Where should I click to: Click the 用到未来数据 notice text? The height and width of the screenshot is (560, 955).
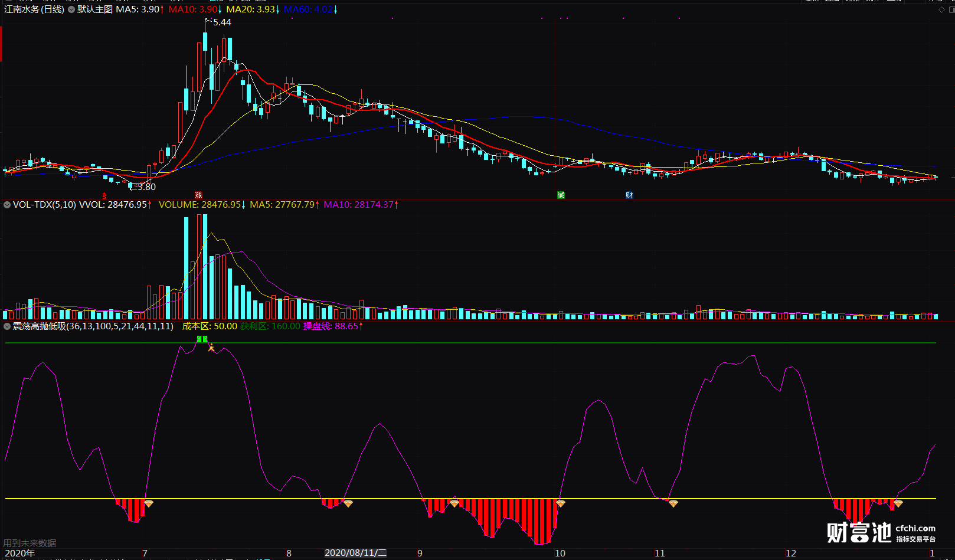30,543
